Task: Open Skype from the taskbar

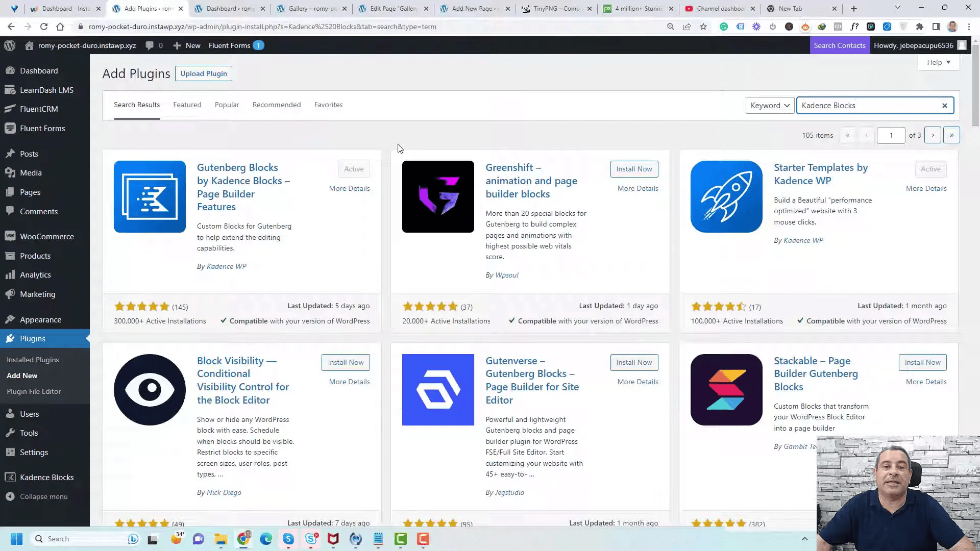Action: tap(288, 539)
